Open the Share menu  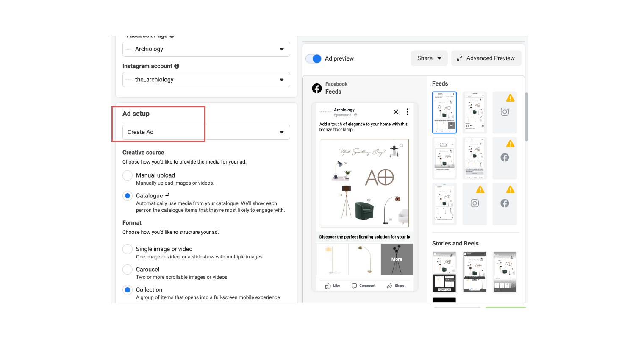(x=429, y=58)
